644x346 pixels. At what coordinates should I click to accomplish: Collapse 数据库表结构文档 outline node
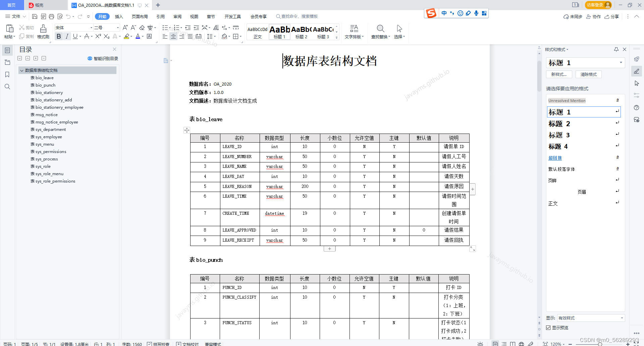click(x=22, y=70)
